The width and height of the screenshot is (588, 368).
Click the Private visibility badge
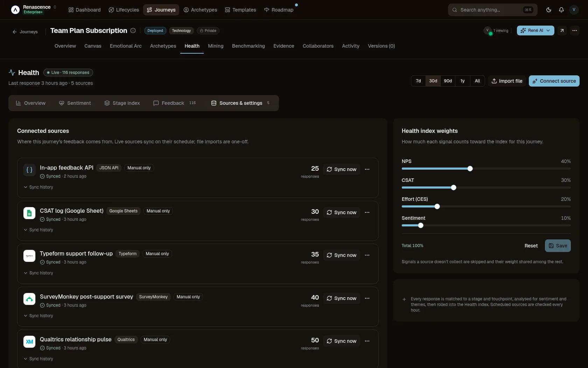click(208, 30)
